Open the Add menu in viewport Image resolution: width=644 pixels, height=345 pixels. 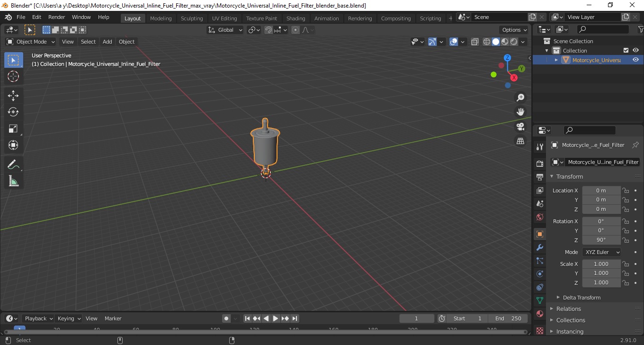pos(107,42)
